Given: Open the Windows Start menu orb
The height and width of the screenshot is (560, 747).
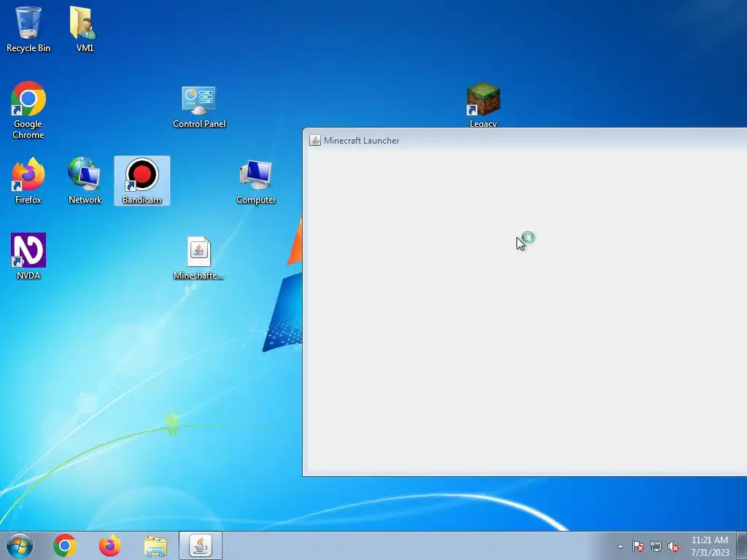Looking at the screenshot, I should [x=20, y=545].
